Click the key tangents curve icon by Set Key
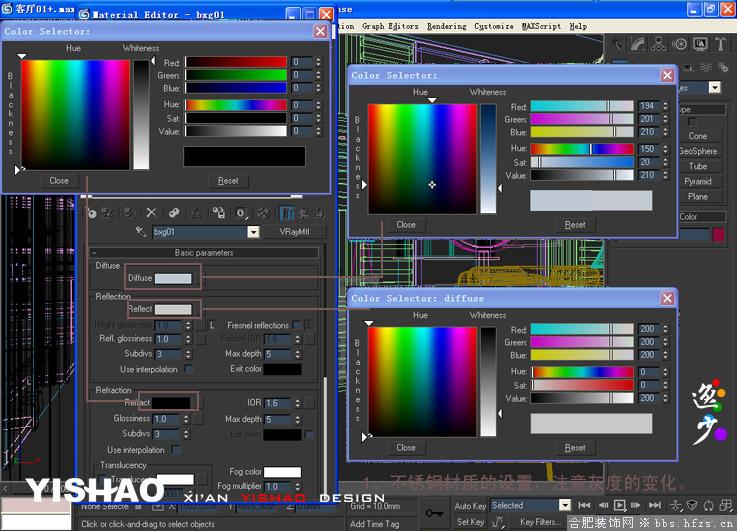The image size is (737, 531). tap(497, 522)
